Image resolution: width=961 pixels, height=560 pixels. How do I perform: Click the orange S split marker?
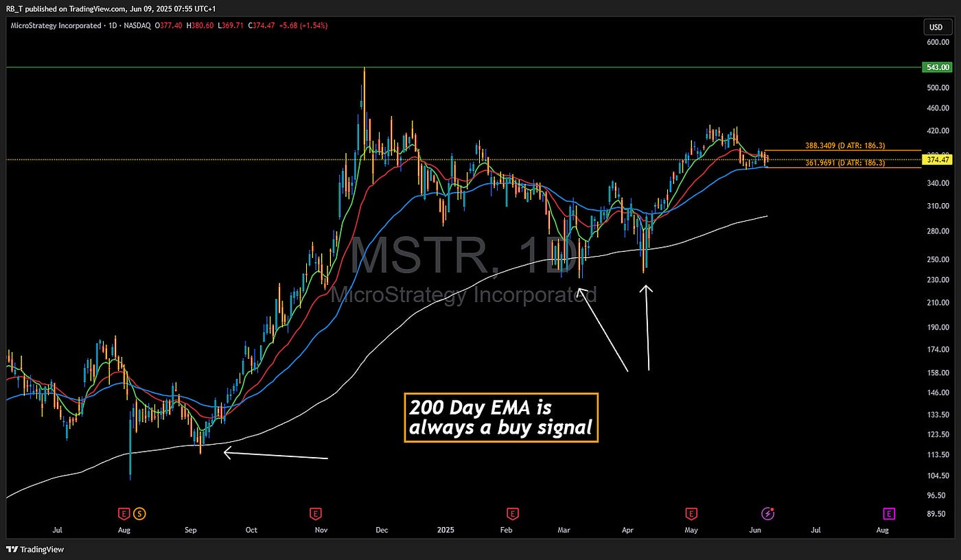(x=139, y=513)
